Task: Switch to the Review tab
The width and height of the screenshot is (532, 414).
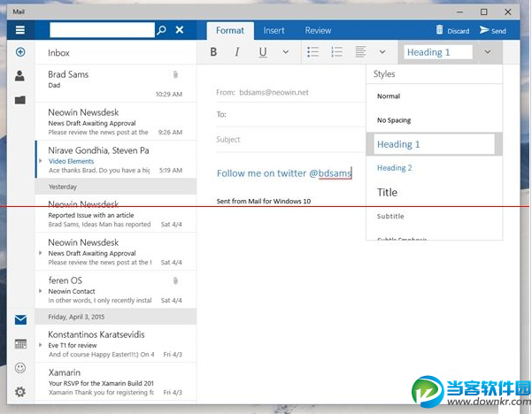Action: 318,30
